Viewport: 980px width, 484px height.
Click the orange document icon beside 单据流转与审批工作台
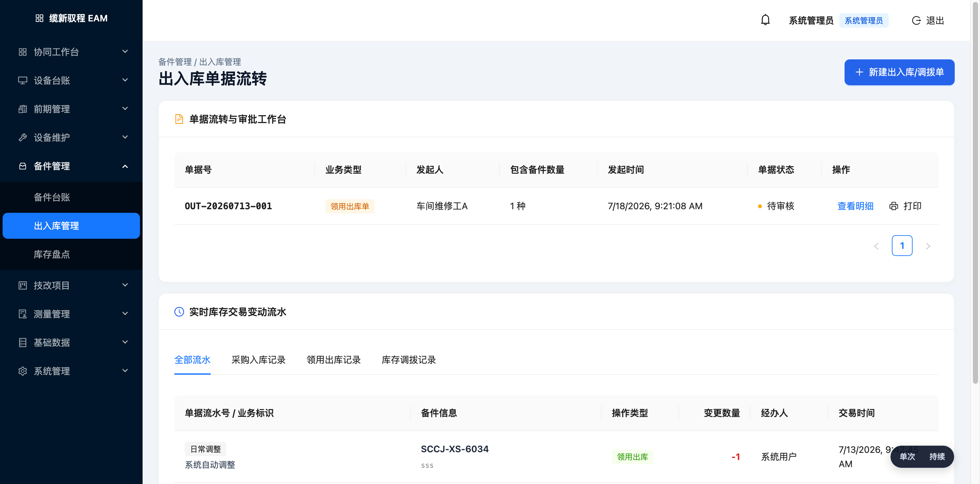click(179, 119)
